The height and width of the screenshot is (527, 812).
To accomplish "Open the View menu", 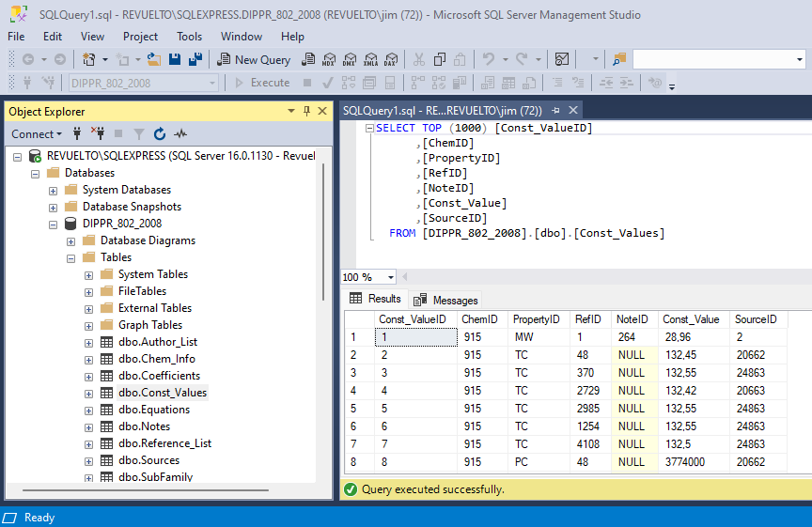I will tap(92, 37).
